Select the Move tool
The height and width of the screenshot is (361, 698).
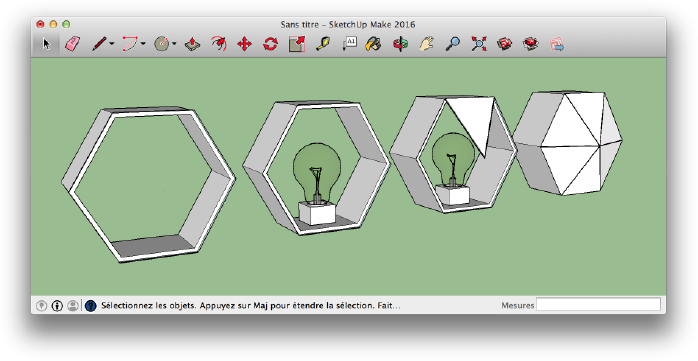(244, 44)
